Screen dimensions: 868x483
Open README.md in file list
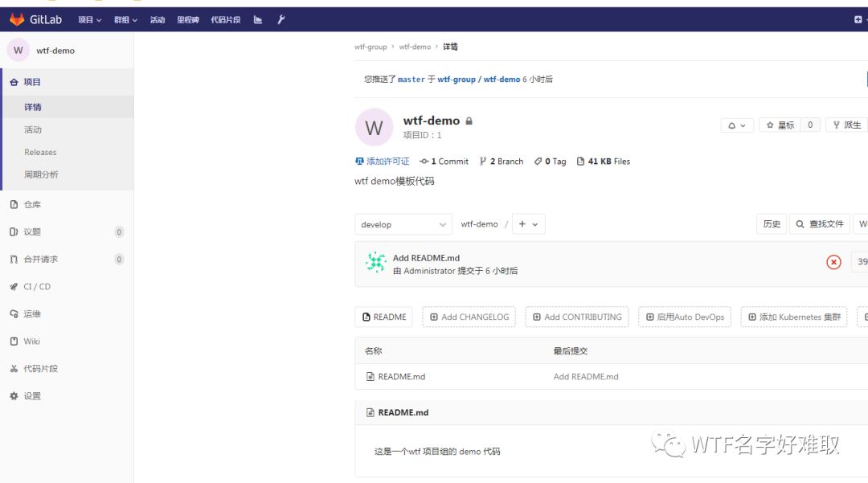402,377
